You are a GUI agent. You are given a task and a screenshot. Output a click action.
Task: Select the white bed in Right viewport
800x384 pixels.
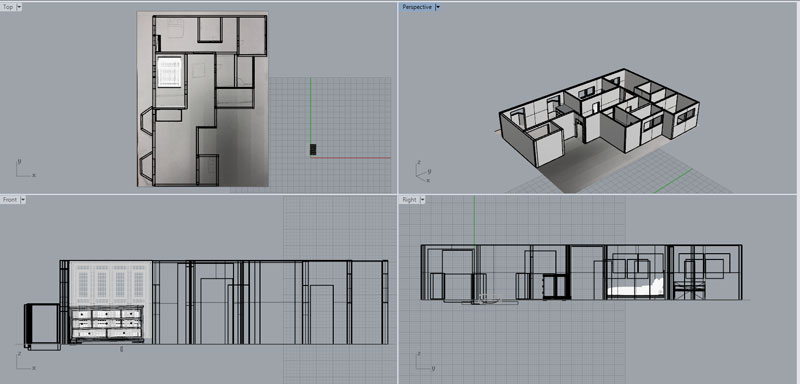coord(636,291)
